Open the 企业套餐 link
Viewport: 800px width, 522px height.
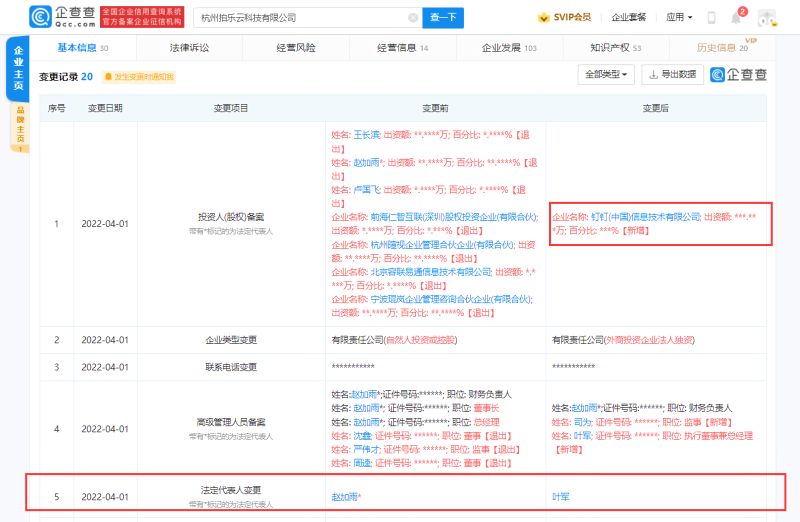[x=629, y=17]
